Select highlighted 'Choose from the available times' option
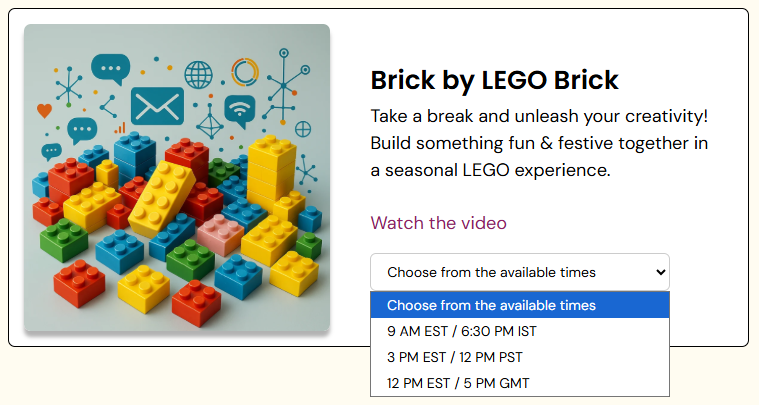 click(491, 305)
